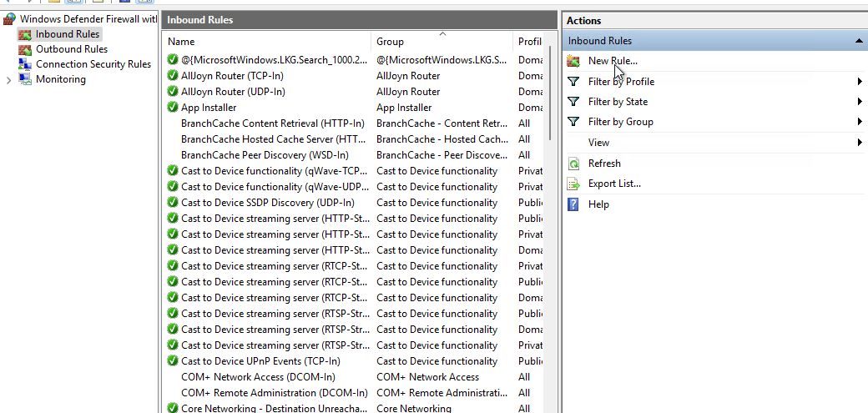Open Help via the question mark icon
Viewport: 868px width, 413px height.
click(x=573, y=204)
